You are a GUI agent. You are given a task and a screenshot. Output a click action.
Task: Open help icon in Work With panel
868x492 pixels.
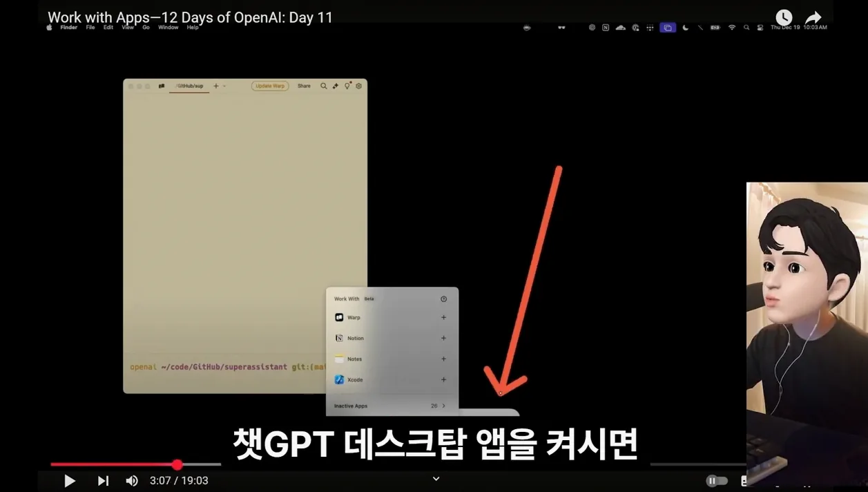coord(443,299)
